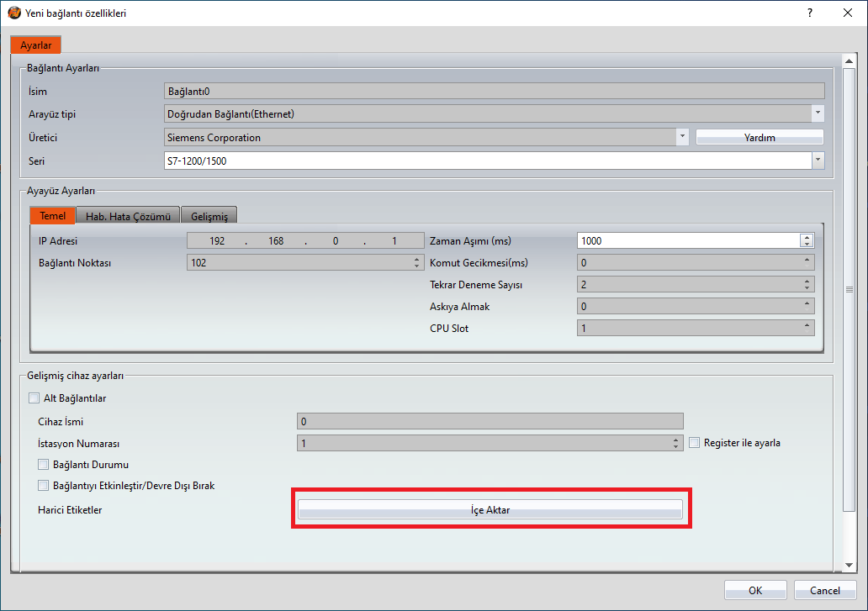Increase Zaman Aşımı using the up stepper
The width and height of the screenshot is (868, 611).
point(806,236)
